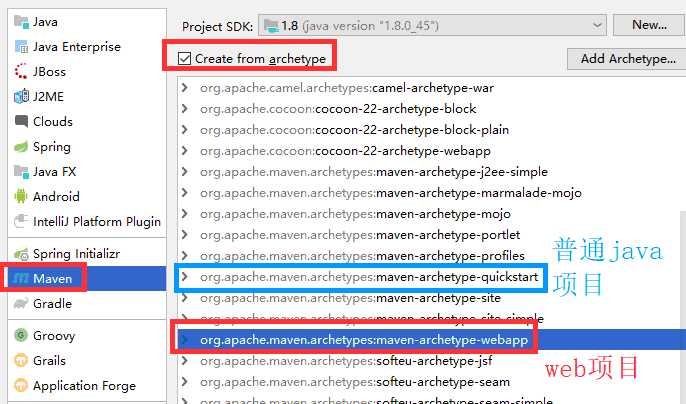Select Groovy project type label
The height and width of the screenshot is (404, 686).
pos(54,336)
